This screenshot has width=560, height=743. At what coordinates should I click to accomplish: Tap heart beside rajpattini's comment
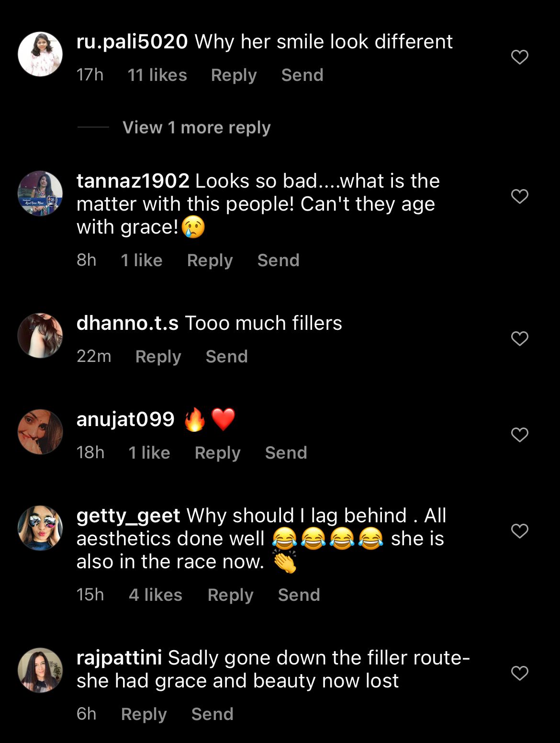(x=519, y=673)
